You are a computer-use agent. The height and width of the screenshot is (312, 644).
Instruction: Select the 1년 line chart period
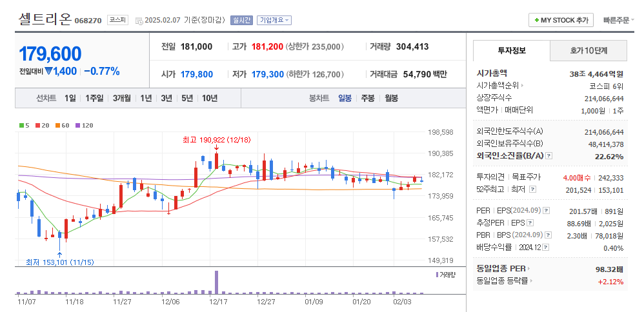(x=146, y=98)
